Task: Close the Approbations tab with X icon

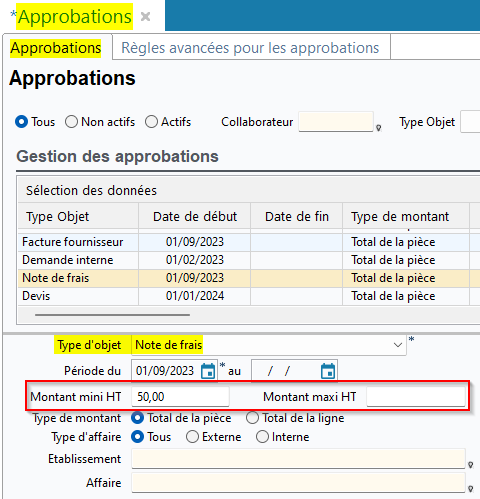Action: point(146,16)
